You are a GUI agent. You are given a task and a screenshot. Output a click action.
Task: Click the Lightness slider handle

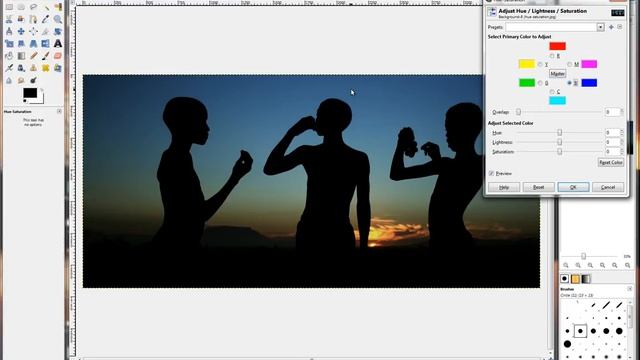click(x=560, y=142)
